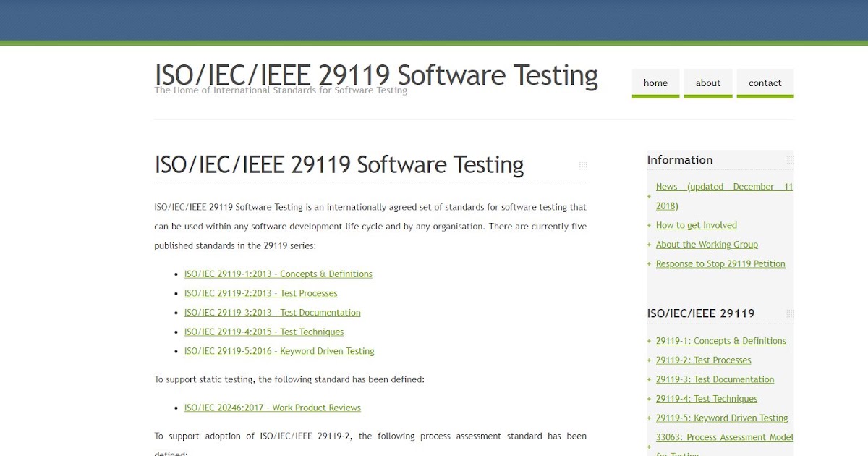Click the drag handle beside the main page heading
The width and height of the screenshot is (868, 456).
(583, 165)
